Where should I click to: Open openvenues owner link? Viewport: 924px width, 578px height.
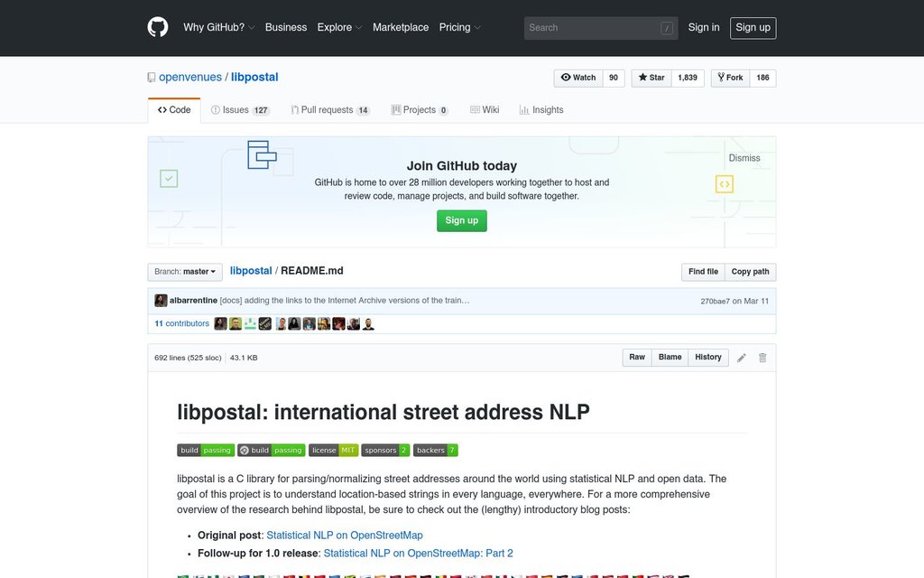190,78
